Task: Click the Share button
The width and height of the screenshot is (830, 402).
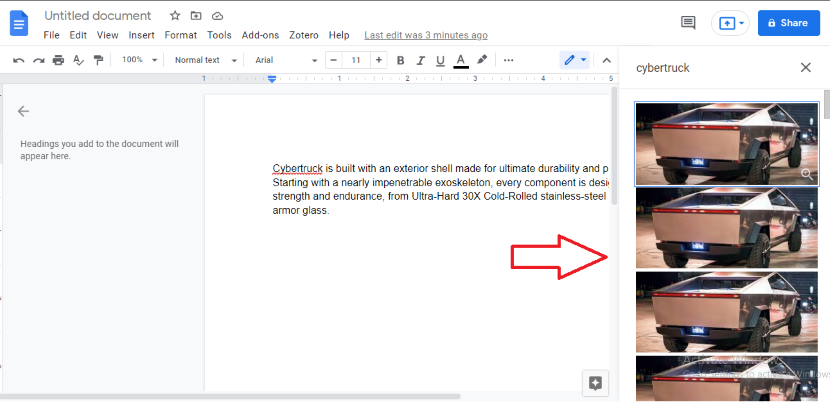Action: [x=789, y=23]
